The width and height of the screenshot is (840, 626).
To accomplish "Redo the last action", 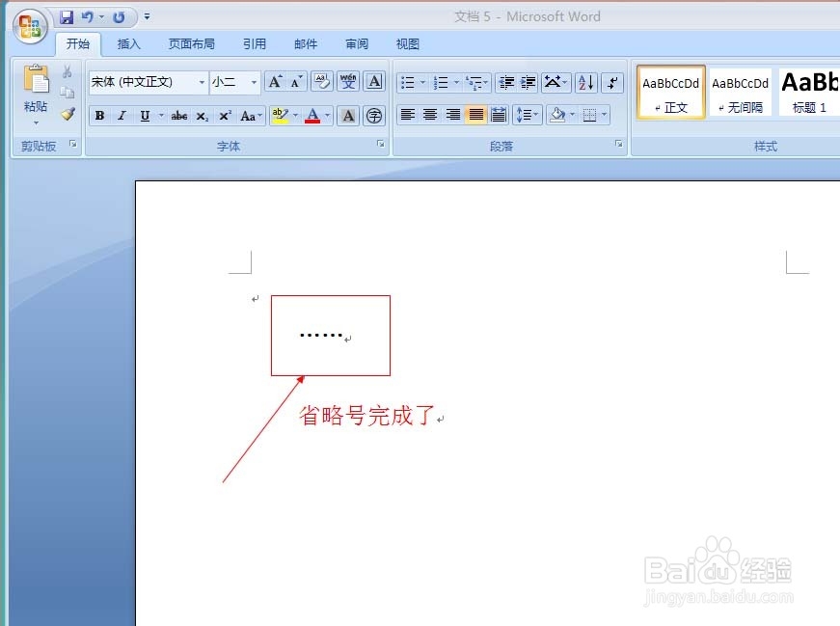I will coord(119,17).
